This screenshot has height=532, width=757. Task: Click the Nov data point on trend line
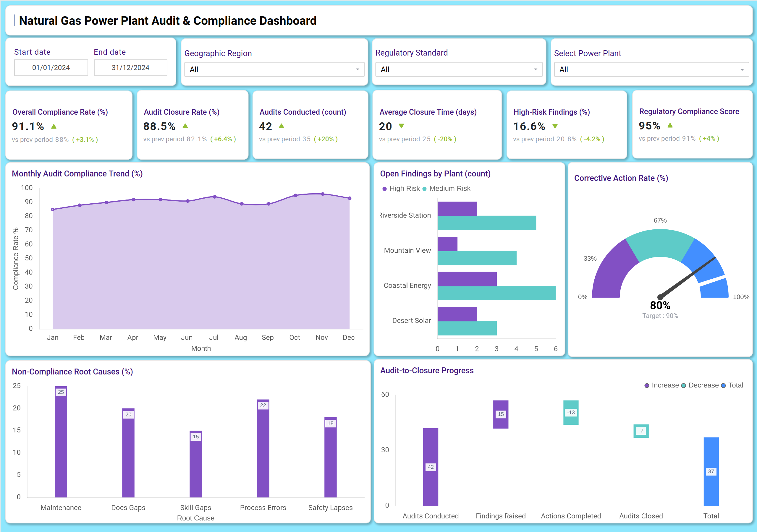pos(323,194)
